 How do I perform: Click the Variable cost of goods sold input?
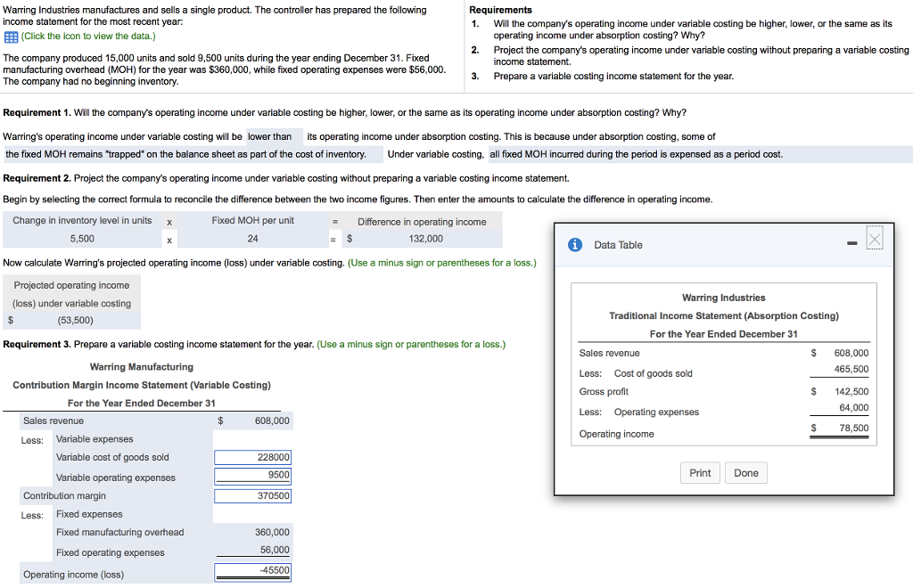click(x=252, y=457)
